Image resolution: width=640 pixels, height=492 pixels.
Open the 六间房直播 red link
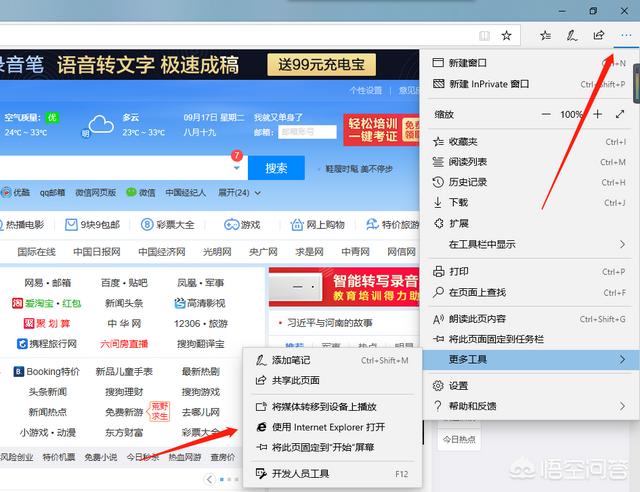coord(124,344)
